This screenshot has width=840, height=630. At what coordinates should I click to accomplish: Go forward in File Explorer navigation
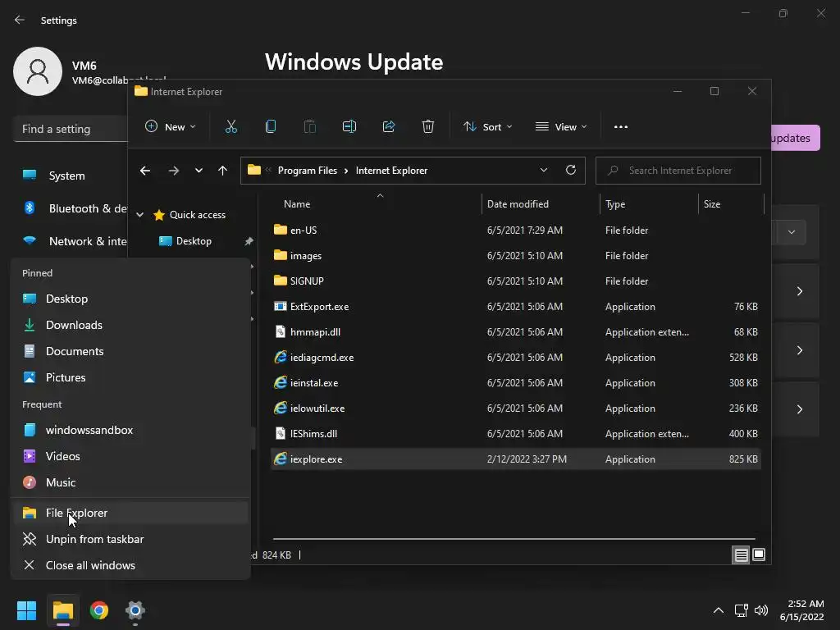coord(174,171)
